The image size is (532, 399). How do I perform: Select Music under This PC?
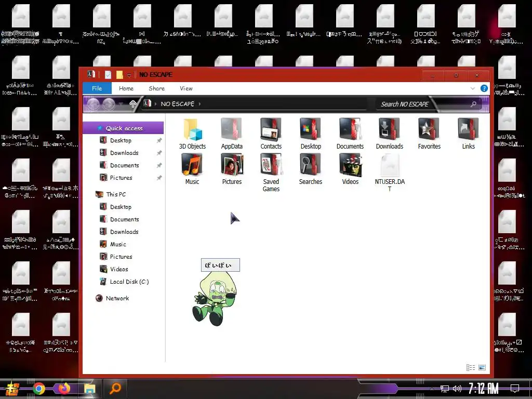coord(118,244)
